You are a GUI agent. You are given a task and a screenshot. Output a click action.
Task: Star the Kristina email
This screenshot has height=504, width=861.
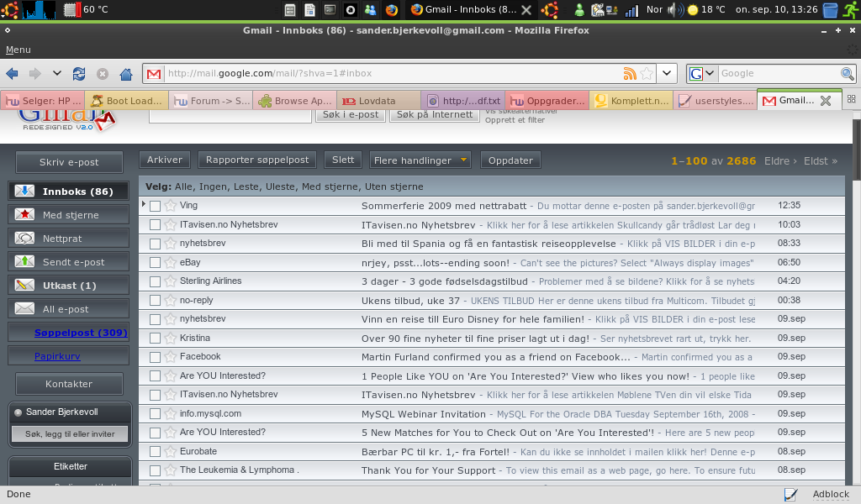(x=170, y=339)
